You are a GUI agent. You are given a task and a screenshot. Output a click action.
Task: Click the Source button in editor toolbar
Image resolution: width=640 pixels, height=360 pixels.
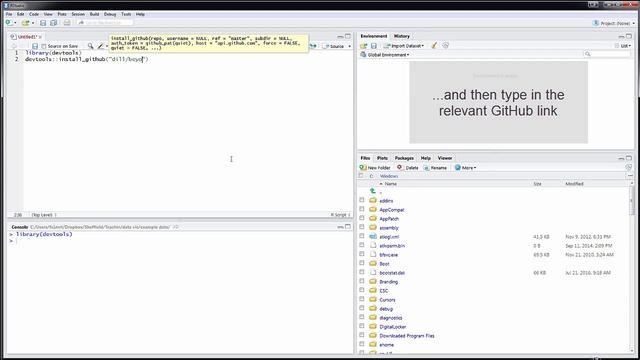click(x=334, y=46)
